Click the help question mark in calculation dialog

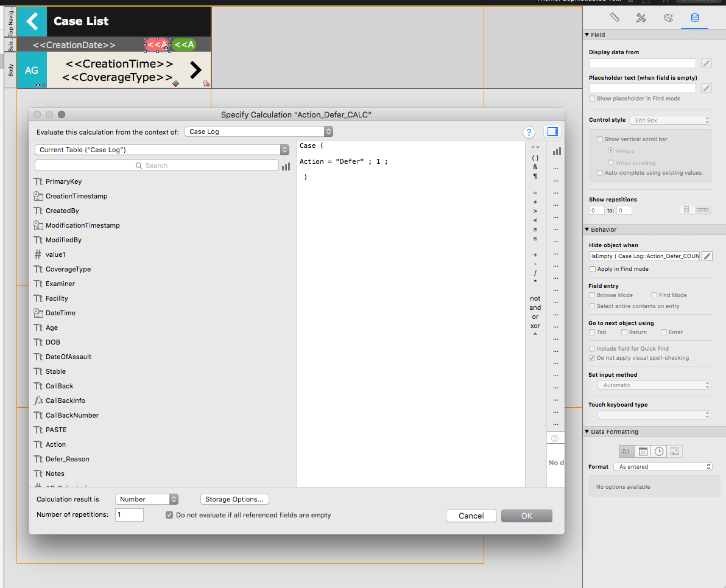click(x=529, y=132)
